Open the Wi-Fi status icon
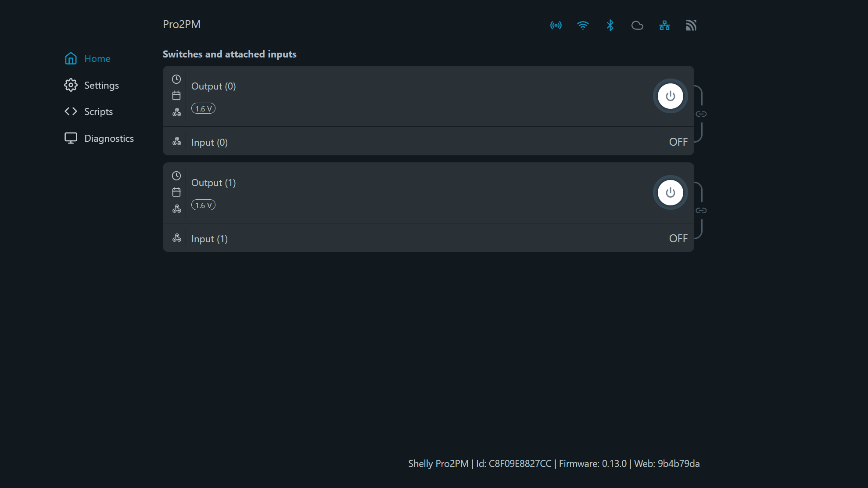This screenshot has width=868, height=488. [583, 25]
